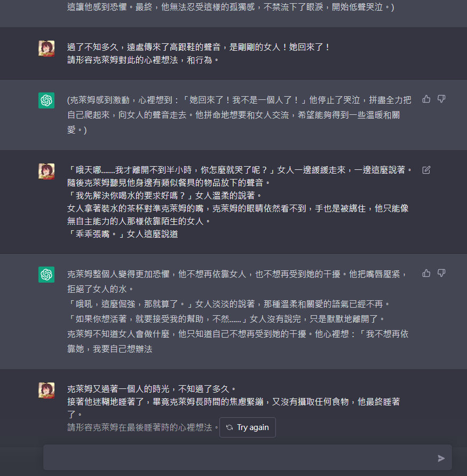Click user avatar beside 哦天哪 message

(46, 171)
